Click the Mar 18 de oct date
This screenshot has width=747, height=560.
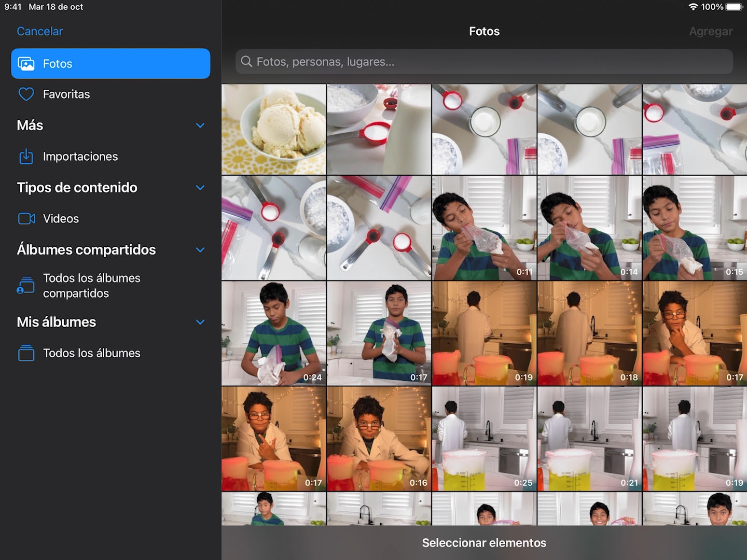[x=56, y=7]
